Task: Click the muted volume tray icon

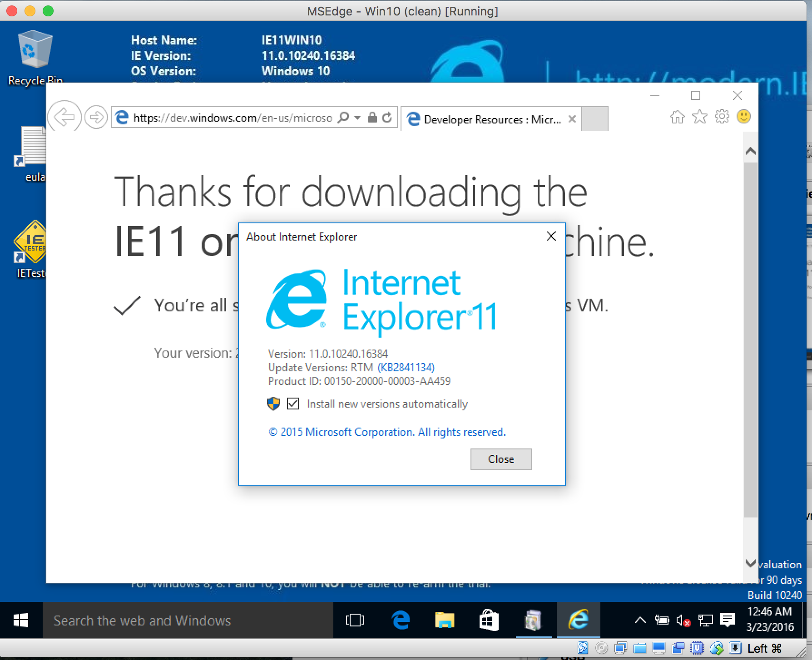Action: pyautogui.click(x=683, y=620)
